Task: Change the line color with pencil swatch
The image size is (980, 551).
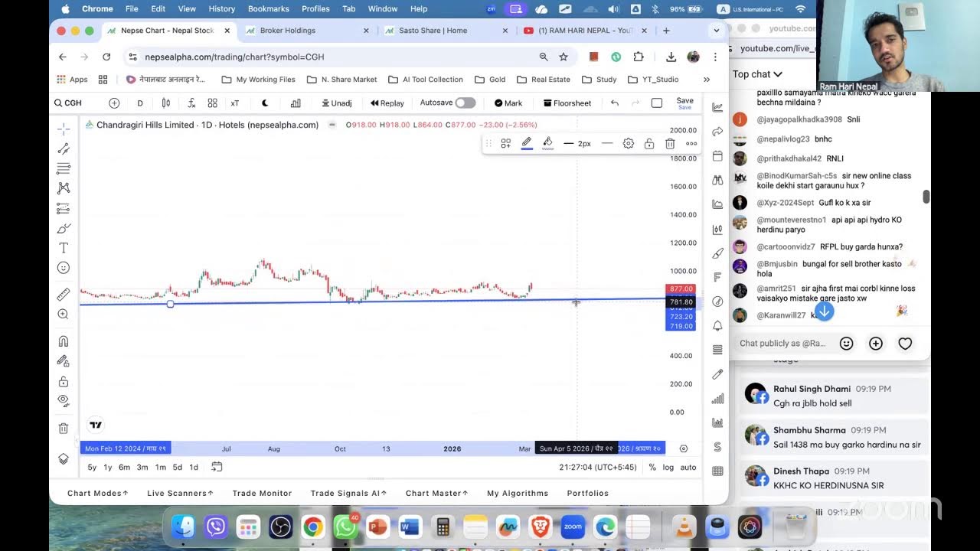Action: point(527,143)
